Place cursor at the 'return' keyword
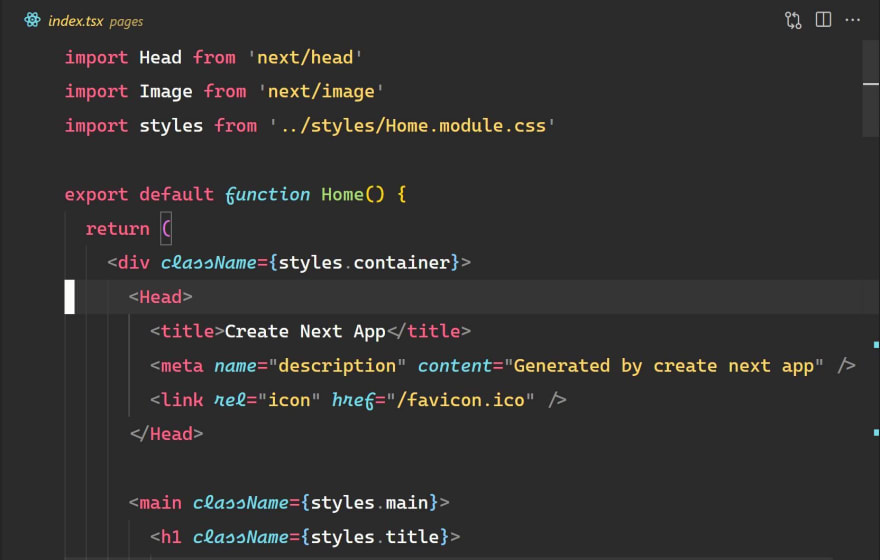 tap(118, 229)
